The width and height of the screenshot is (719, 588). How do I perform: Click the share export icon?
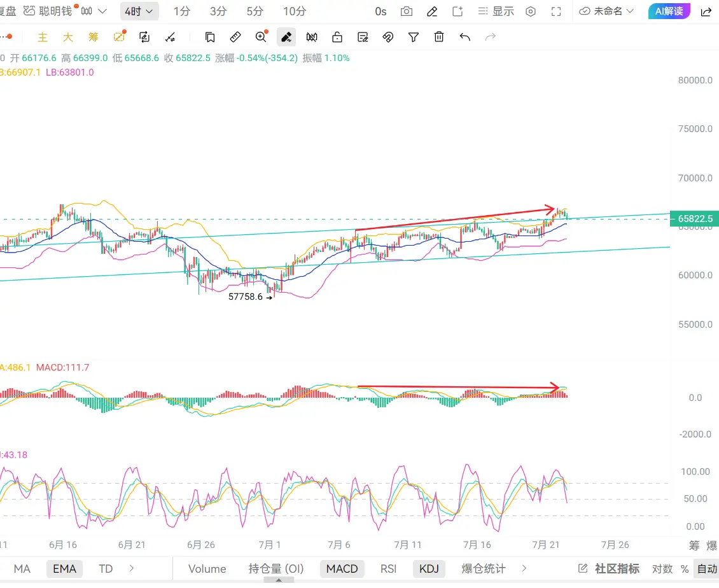click(706, 11)
